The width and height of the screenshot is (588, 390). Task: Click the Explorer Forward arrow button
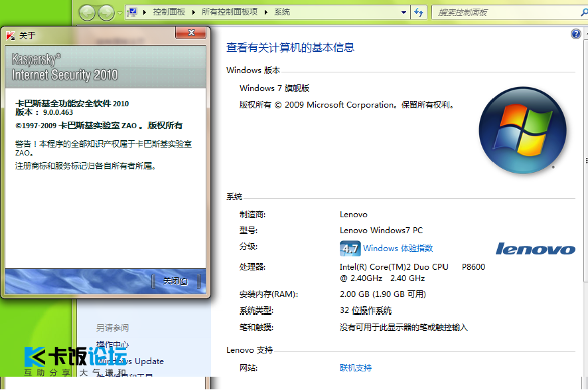tap(106, 13)
